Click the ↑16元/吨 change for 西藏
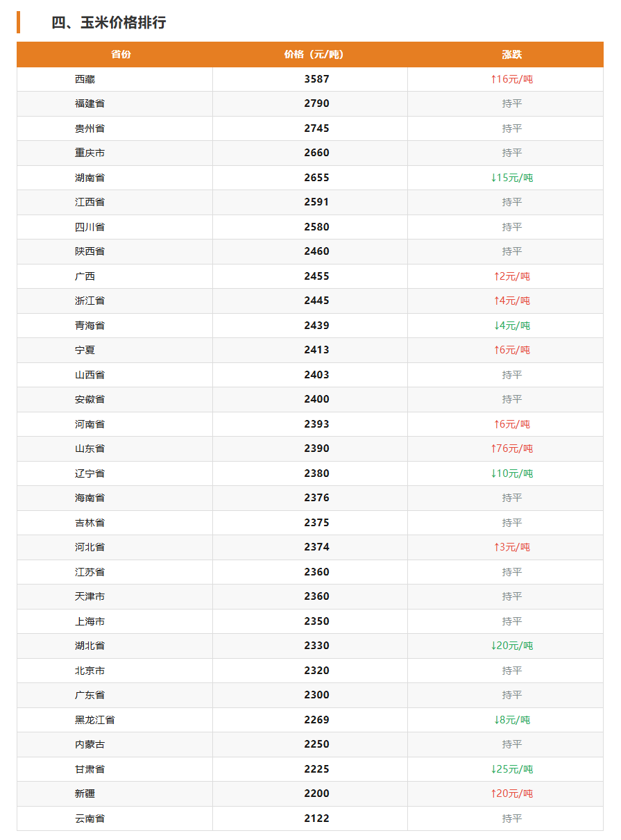Viewport: 621px width, 840px height. (512, 79)
